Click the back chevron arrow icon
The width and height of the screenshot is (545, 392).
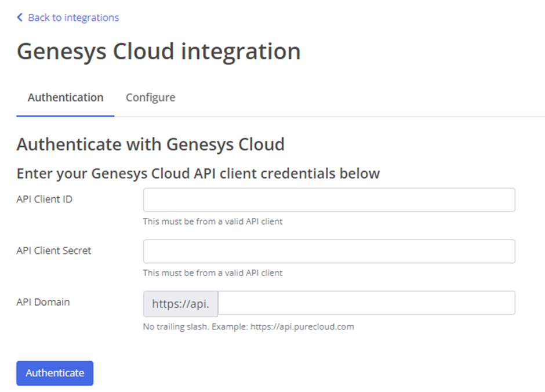coord(20,17)
